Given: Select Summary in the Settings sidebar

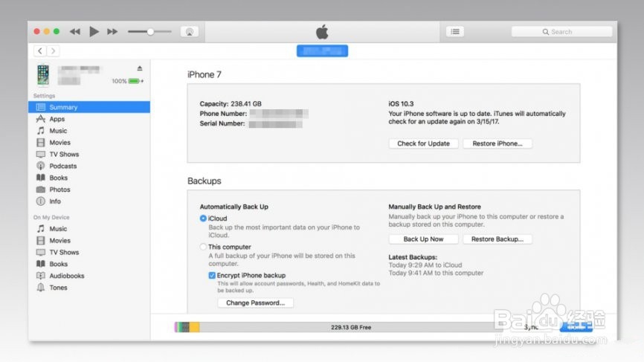Looking at the screenshot, I should (89, 107).
